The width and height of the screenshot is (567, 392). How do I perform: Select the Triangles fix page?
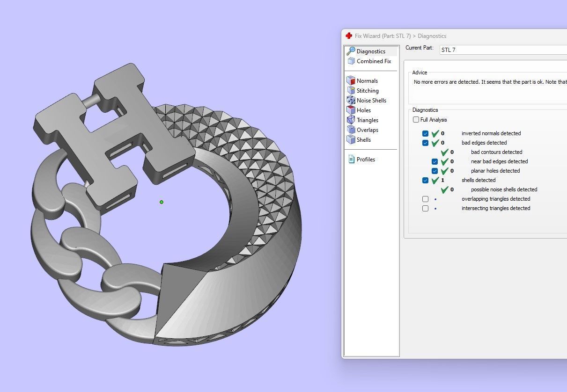pyautogui.click(x=363, y=120)
